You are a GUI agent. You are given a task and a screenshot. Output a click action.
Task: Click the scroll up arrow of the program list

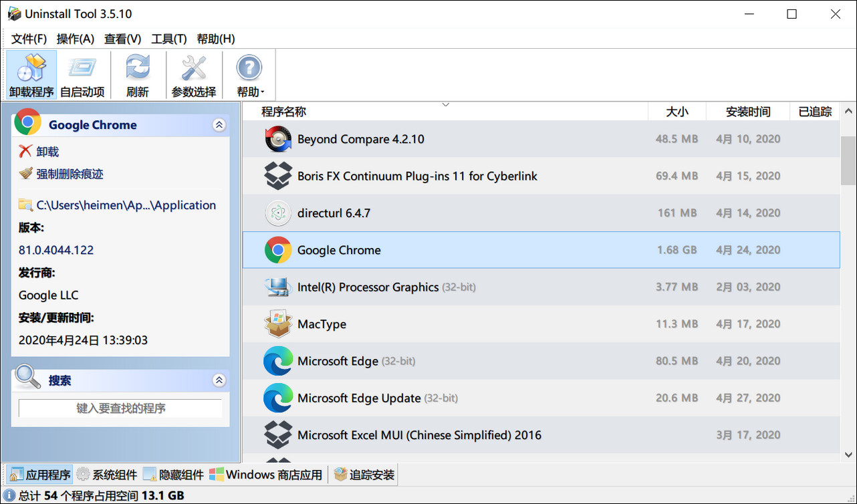848,112
